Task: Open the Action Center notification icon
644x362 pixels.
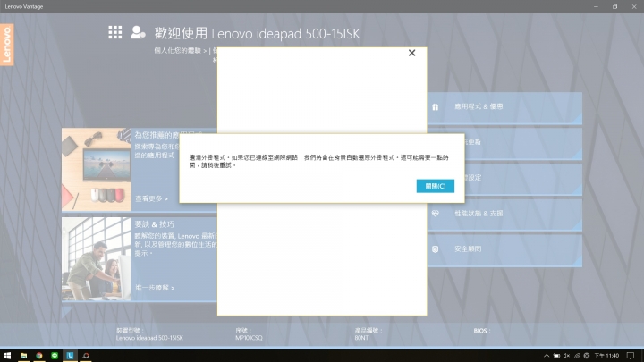Action: point(631,356)
